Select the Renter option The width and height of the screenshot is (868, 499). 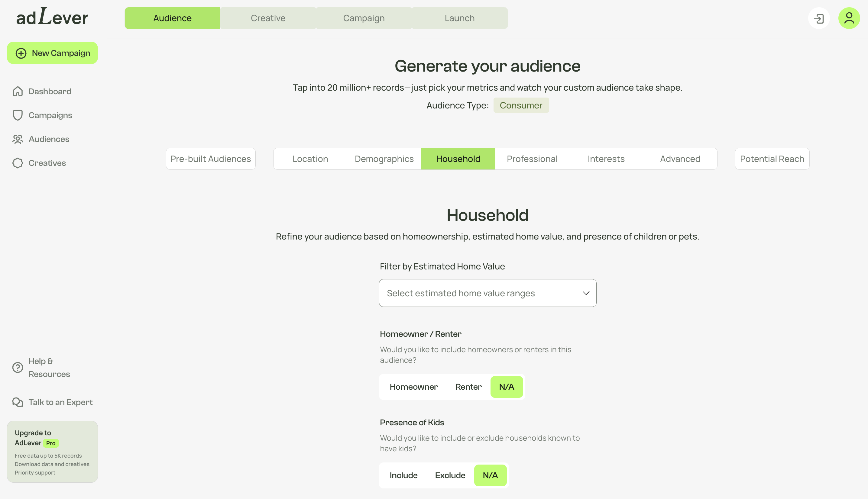[468, 387]
